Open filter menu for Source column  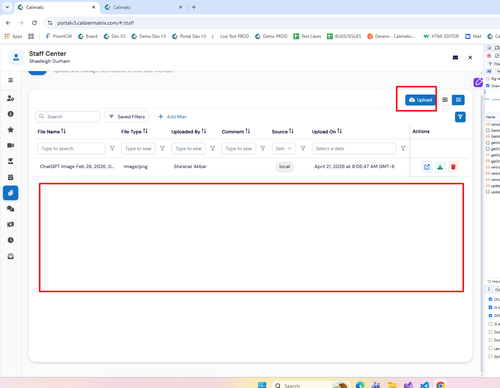(x=303, y=148)
